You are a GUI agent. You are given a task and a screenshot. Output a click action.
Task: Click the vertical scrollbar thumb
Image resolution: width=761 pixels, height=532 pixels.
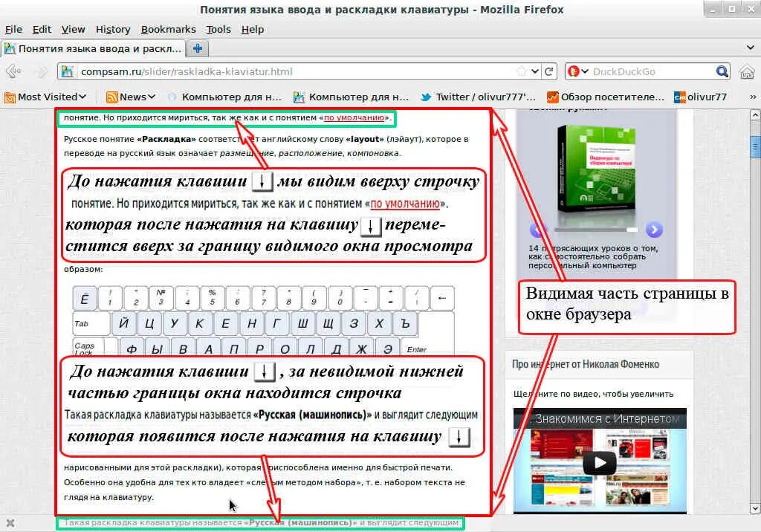pos(755,148)
